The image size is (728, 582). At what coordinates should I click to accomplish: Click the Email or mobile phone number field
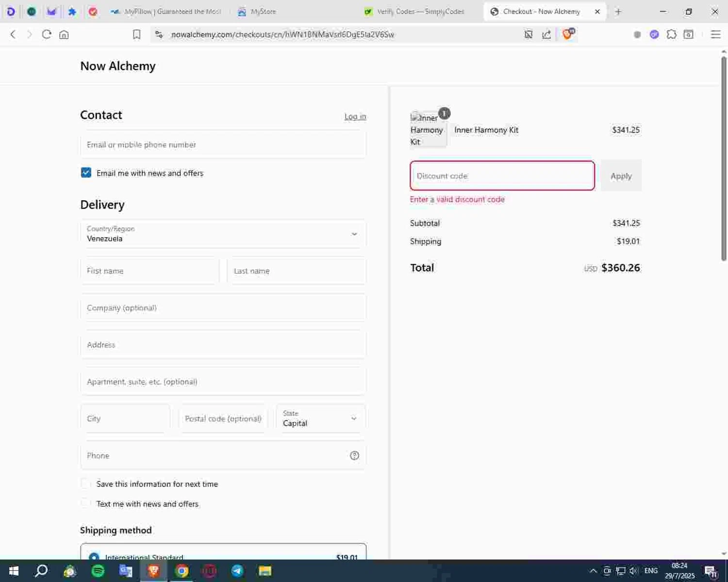coord(223,145)
